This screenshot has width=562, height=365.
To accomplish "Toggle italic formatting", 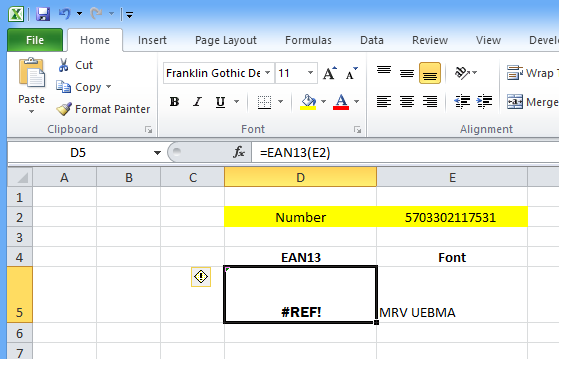I will click(197, 102).
